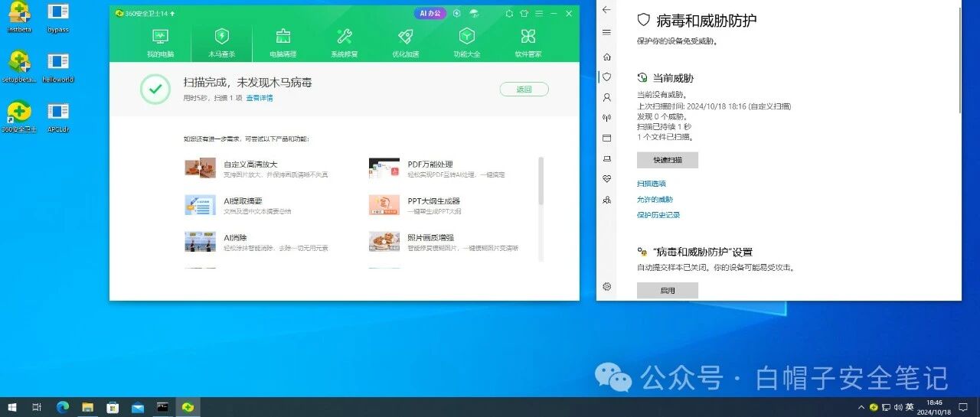Open 我的电脑 tab in 360 Security
The height and width of the screenshot is (417, 980).
160,43
